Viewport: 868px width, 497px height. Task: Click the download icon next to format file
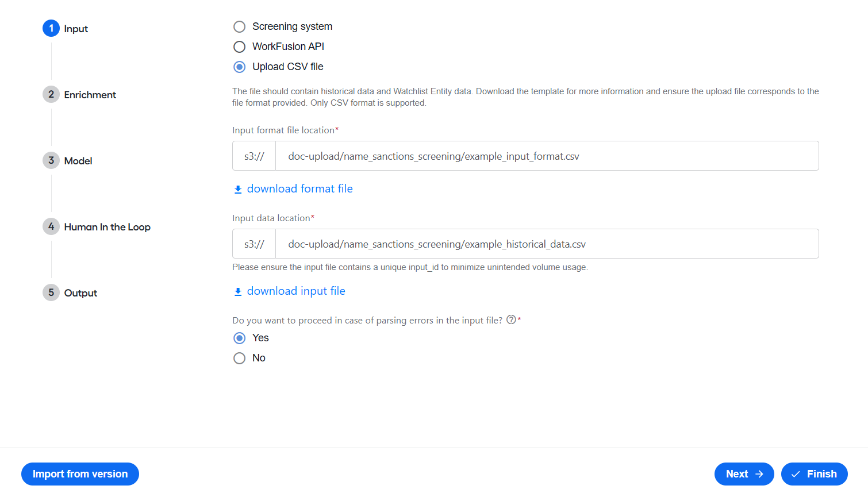click(238, 190)
